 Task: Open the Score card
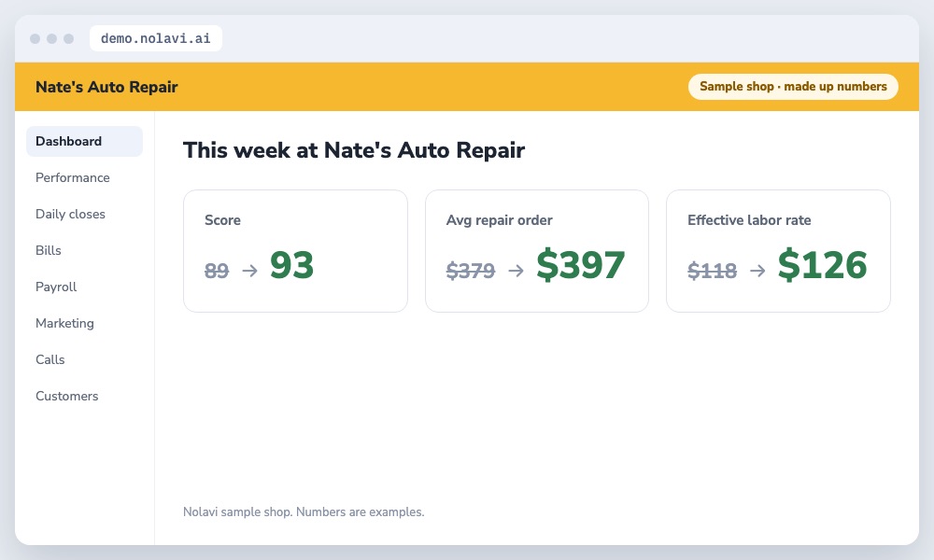(295, 250)
